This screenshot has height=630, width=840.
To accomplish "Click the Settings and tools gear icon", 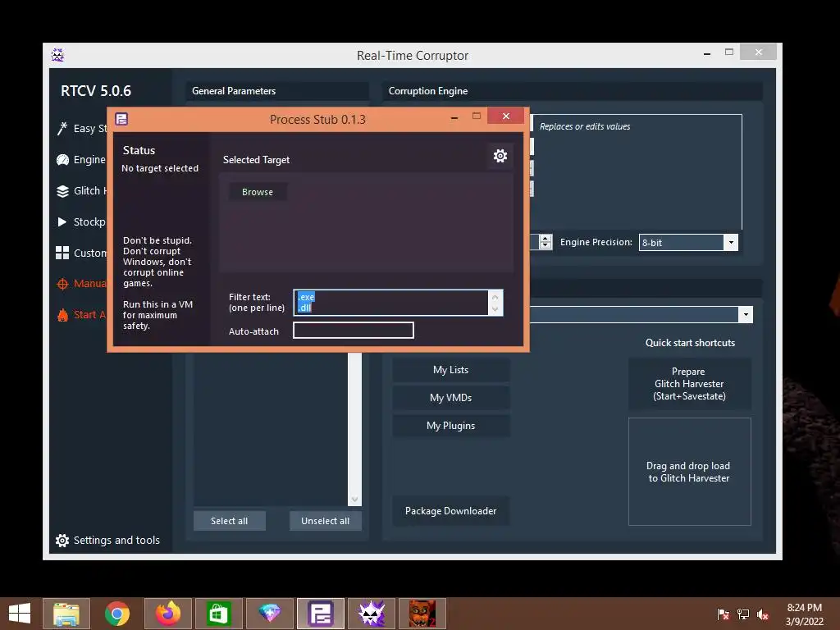I will coord(62,541).
